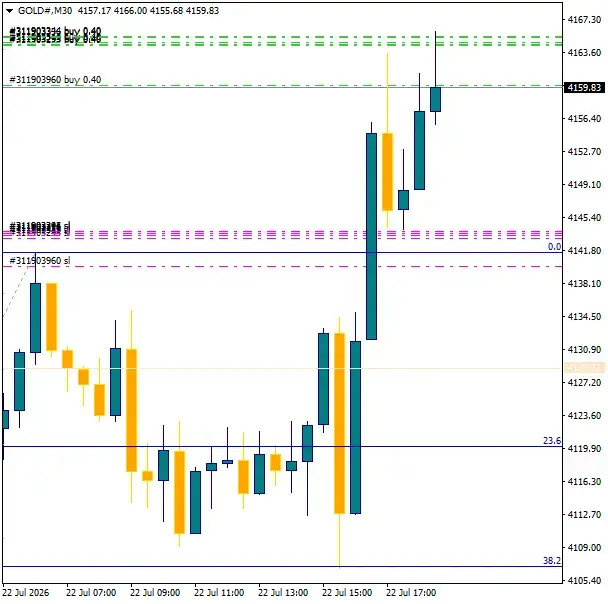Click the 4167.30 price axis label
Viewport: 608px width, 604px height.
584,19
